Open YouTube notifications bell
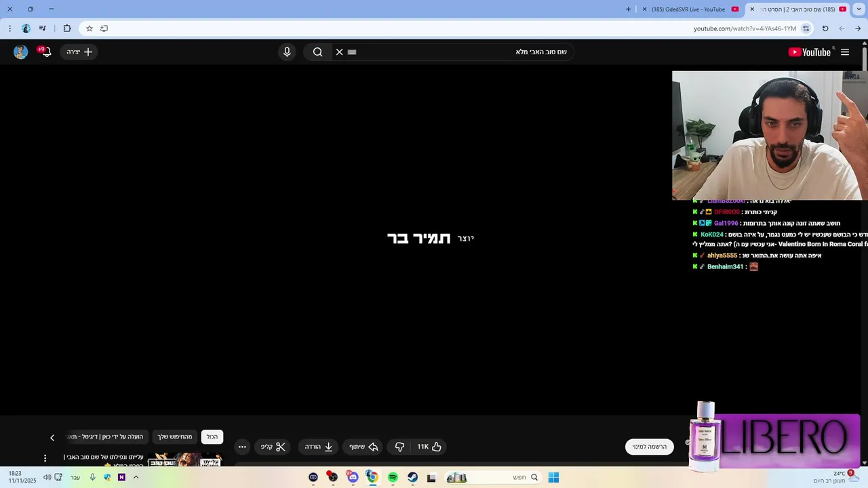Image resolution: width=868 pixels, height=488 pixels. pos(45,52)
